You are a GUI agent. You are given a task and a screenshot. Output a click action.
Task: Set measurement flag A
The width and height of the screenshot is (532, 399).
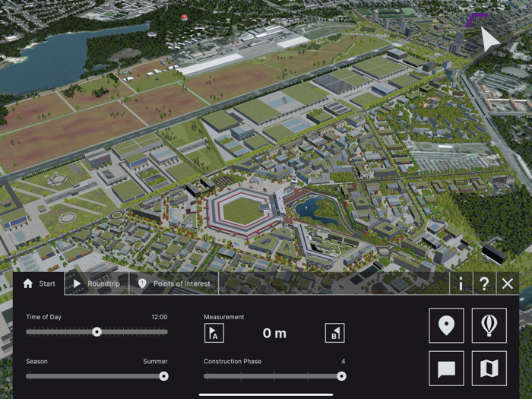214,333
